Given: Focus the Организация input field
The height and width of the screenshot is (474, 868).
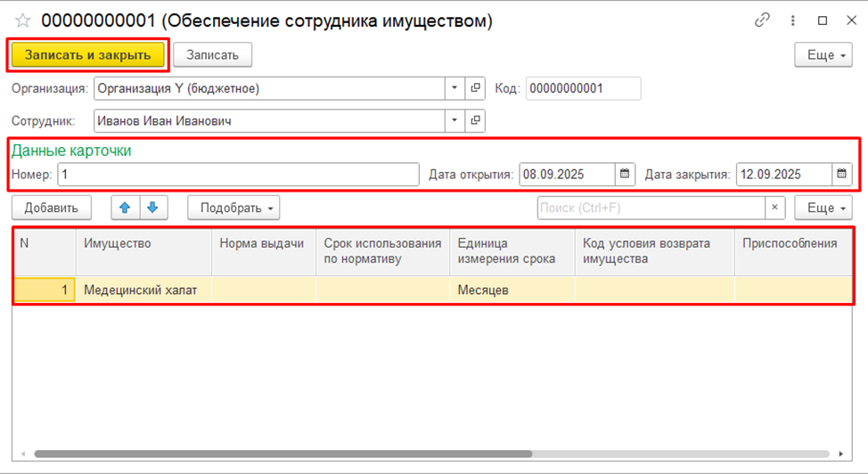Looking at the screenshot, I should 270,88.
